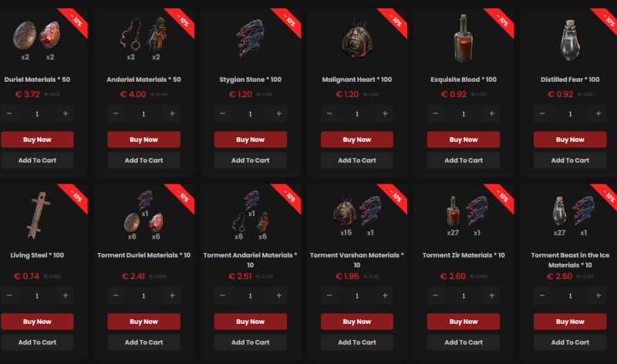Viewport: 617px width, 364px height.
Task: Click the Malignant Heart item image
Action: 357,38
